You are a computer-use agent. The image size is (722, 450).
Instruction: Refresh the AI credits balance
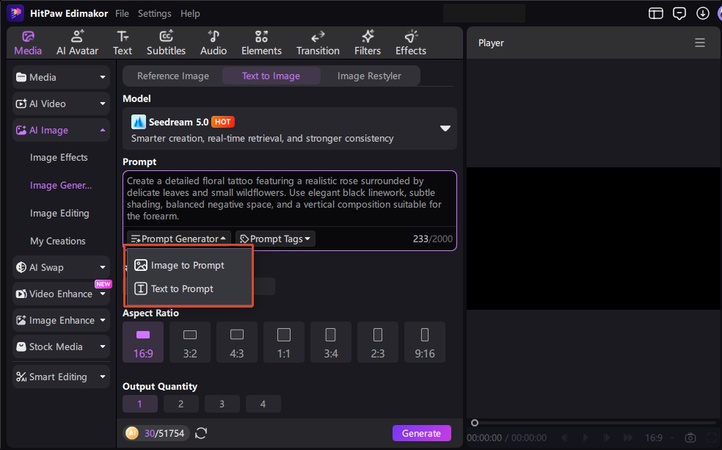(201, 433)
